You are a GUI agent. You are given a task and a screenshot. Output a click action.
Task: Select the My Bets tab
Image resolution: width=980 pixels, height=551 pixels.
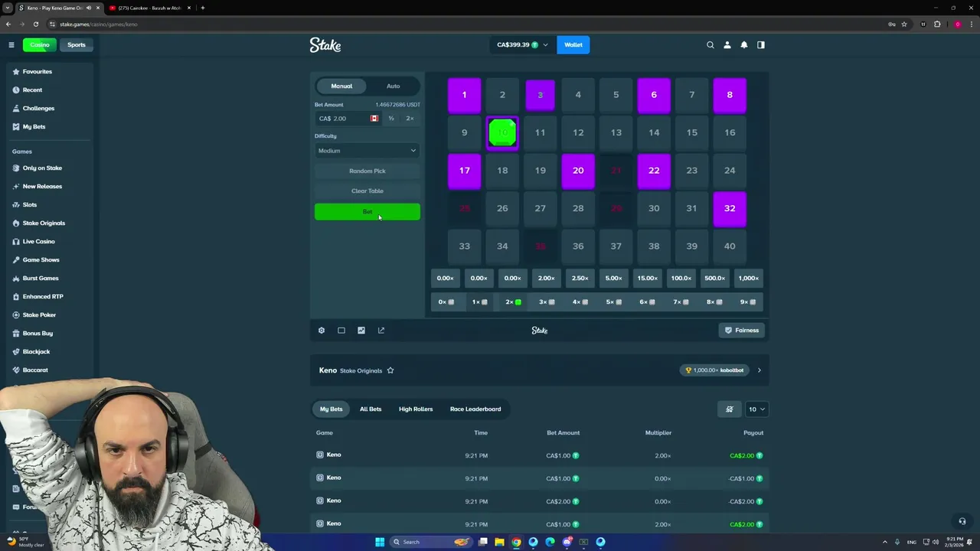(x=332, y=409)
